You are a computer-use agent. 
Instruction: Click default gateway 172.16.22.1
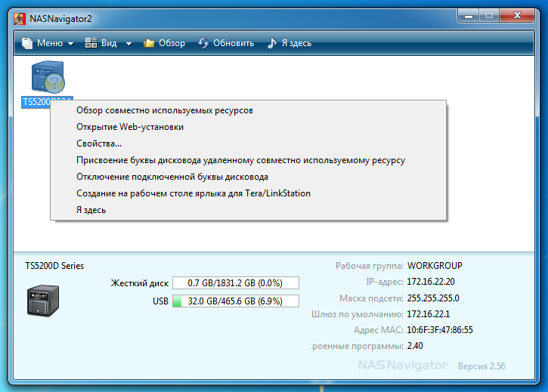[x=428, y=314]
